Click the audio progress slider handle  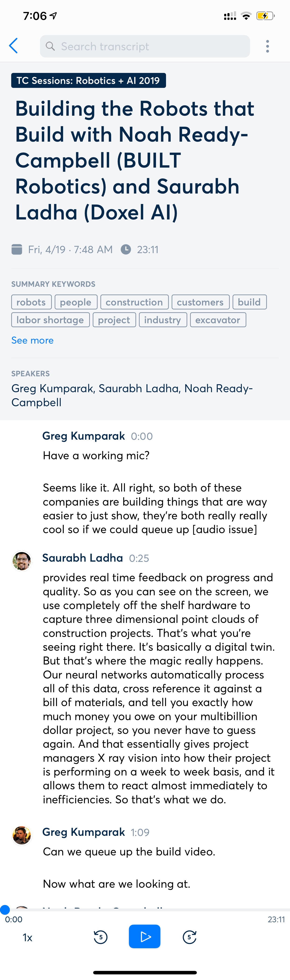pos(5,909)
